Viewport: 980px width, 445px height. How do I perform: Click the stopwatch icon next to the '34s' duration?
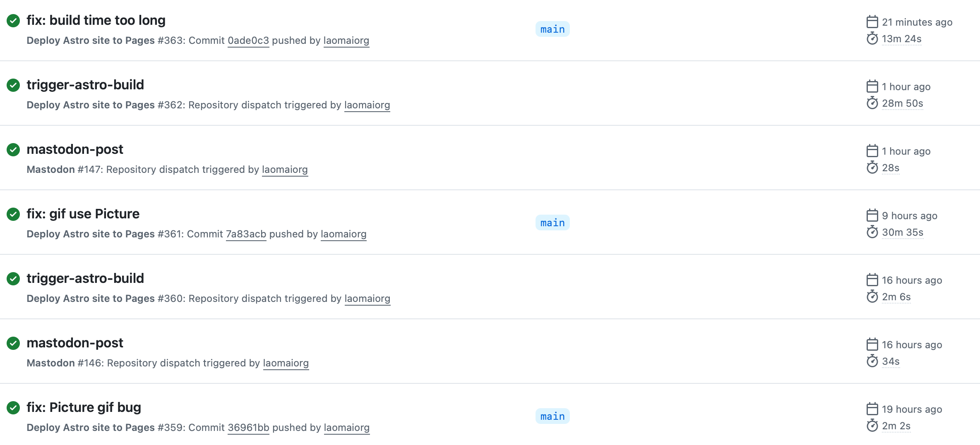pyautogui.click(x=873, y=361)
